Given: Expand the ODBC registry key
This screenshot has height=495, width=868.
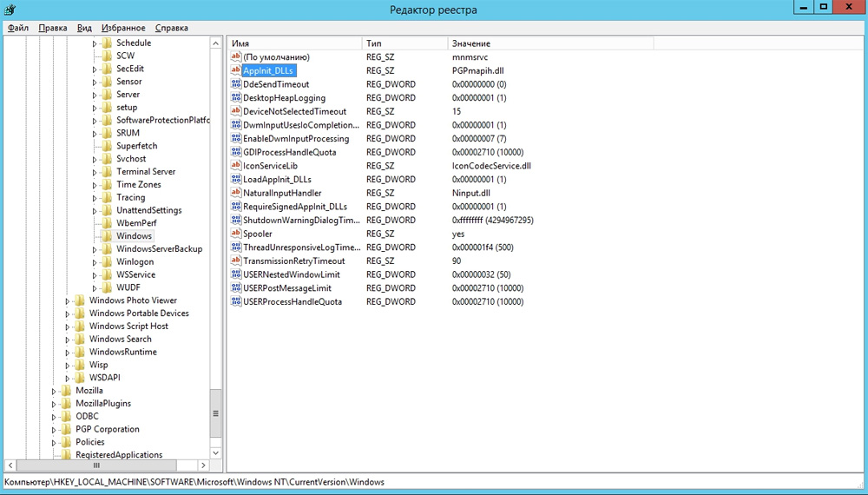Looking at the screenshot, I should pos(54,416).
